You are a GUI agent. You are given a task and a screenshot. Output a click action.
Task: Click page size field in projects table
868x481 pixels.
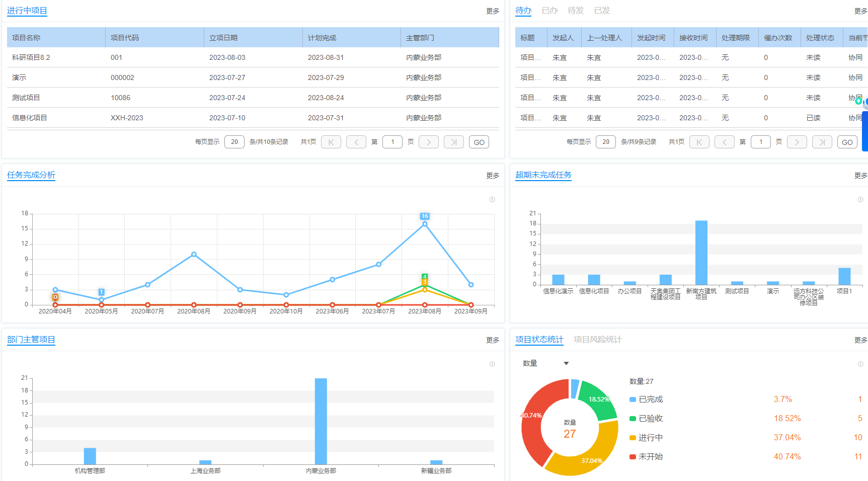(x=234, y=142)
